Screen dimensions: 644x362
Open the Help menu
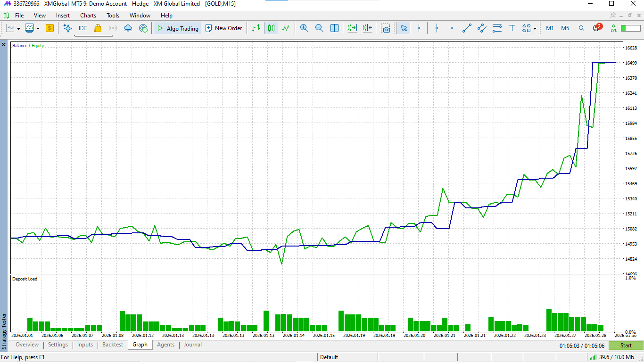(x=167, y=16)
